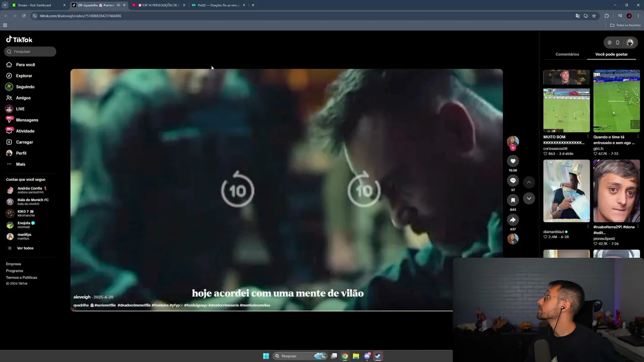Open TikTok profile avatar menu
Screen dimensions: 644x362
tap(629, 42)
